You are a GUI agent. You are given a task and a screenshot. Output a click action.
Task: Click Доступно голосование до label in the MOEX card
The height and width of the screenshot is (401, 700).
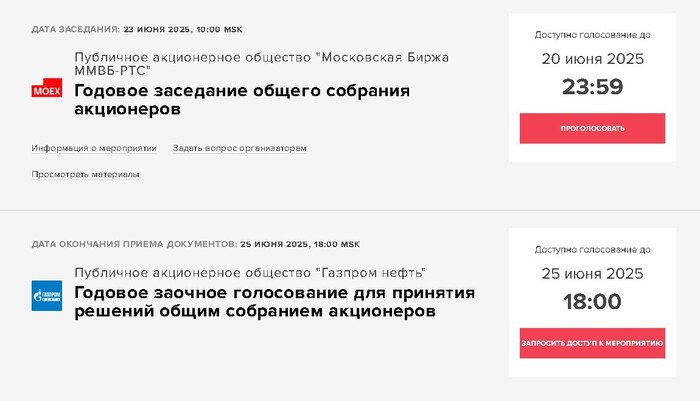pyautogui.click(x=592, y=33)
